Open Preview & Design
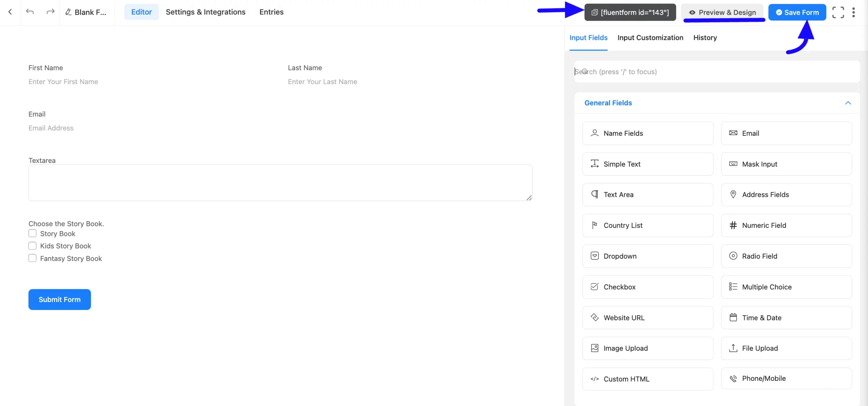Viewport: 868px width, 406px height. 723,12
